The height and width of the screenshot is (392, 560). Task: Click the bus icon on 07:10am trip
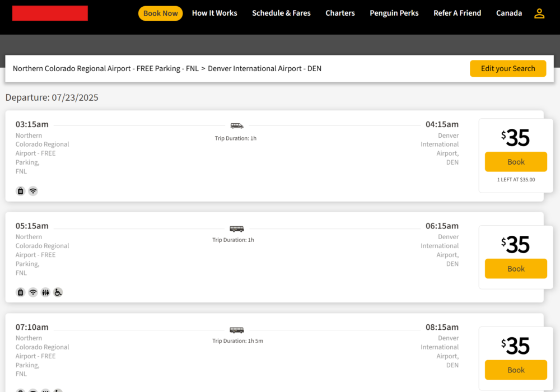click(x=236, y=330)
